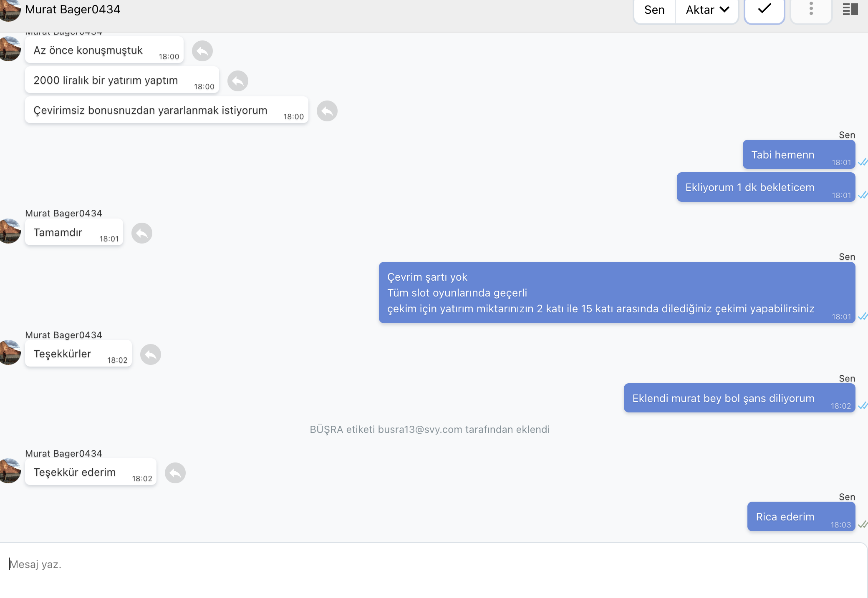Click the Aktar dropdown chevron arrow

coord(725,10)
